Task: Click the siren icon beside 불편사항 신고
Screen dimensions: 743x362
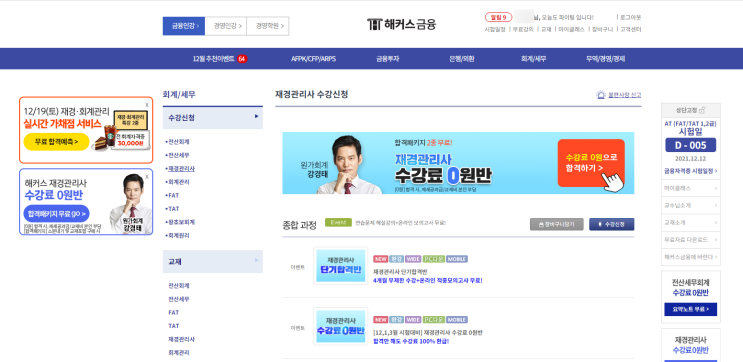Action: tap(601, 95)
